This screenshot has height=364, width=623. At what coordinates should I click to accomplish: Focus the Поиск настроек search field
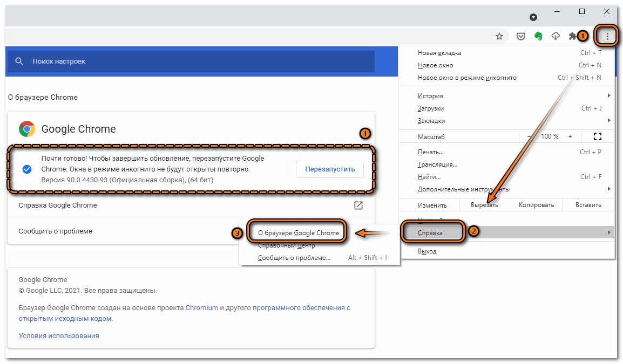[x=191, y=61]
